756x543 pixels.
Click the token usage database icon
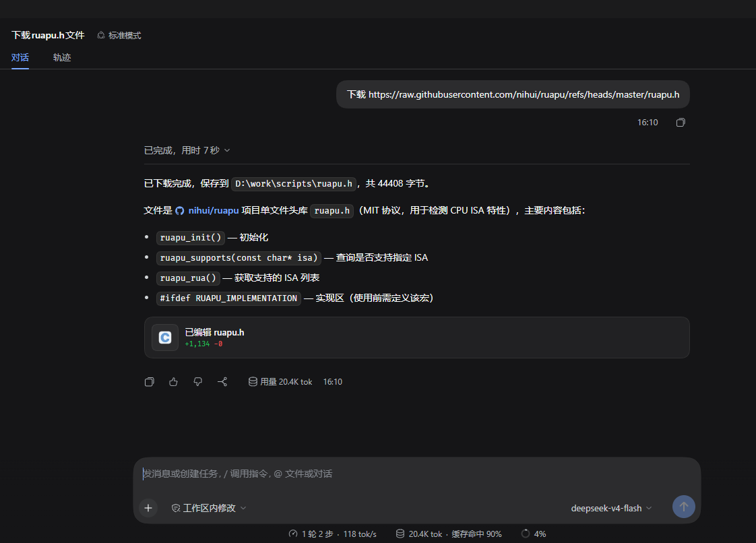click(253, 382)
